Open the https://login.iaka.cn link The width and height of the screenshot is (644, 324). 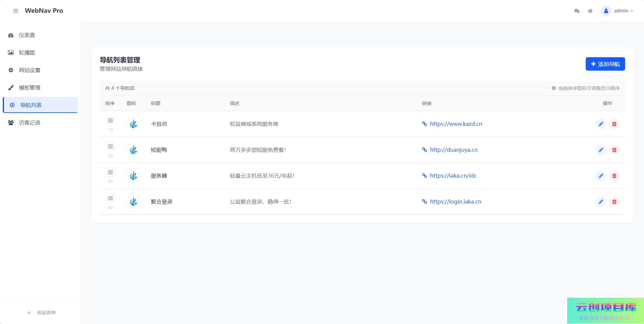(455, 202)
